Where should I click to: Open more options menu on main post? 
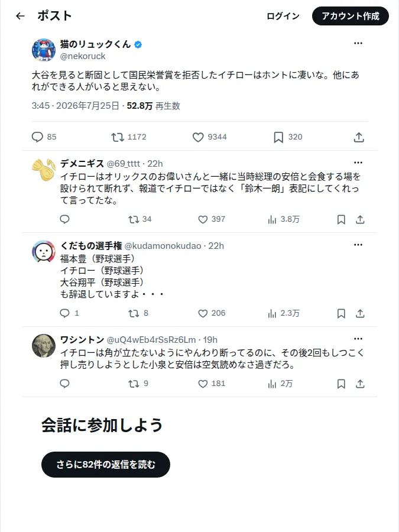(x=358, y=43)
